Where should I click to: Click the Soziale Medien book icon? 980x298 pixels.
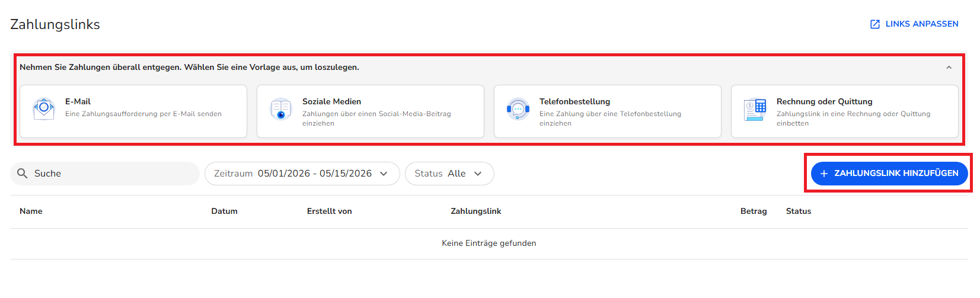coord(281,109)
